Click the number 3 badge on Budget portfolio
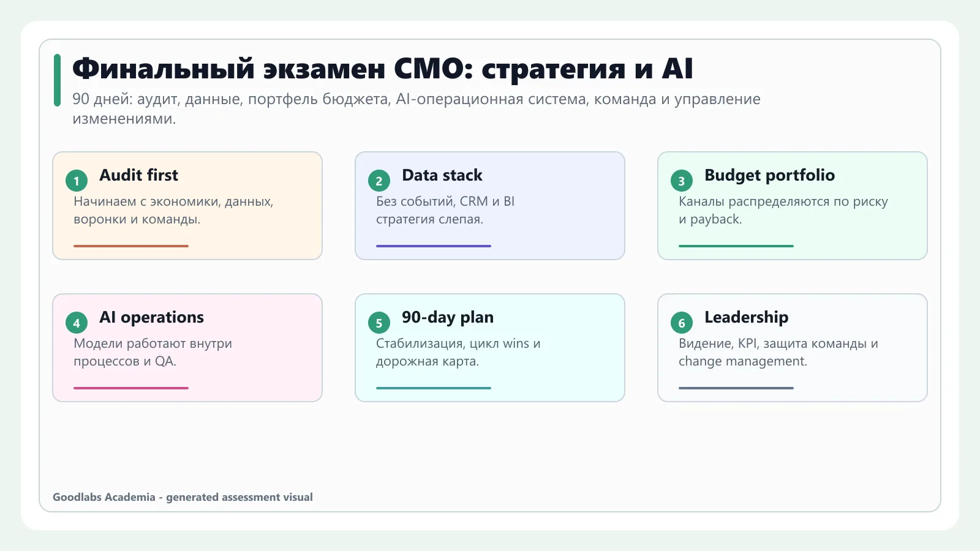980x551 pixels. (x=682, y=181)
